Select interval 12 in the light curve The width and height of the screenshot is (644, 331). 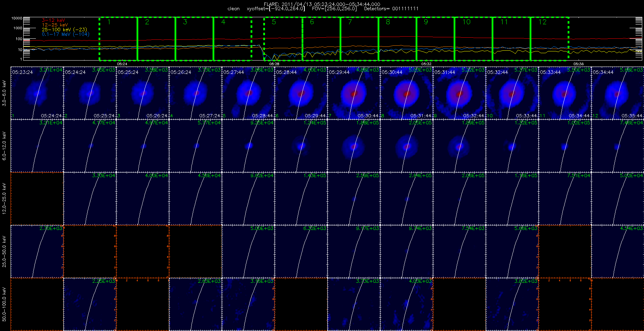550,39
